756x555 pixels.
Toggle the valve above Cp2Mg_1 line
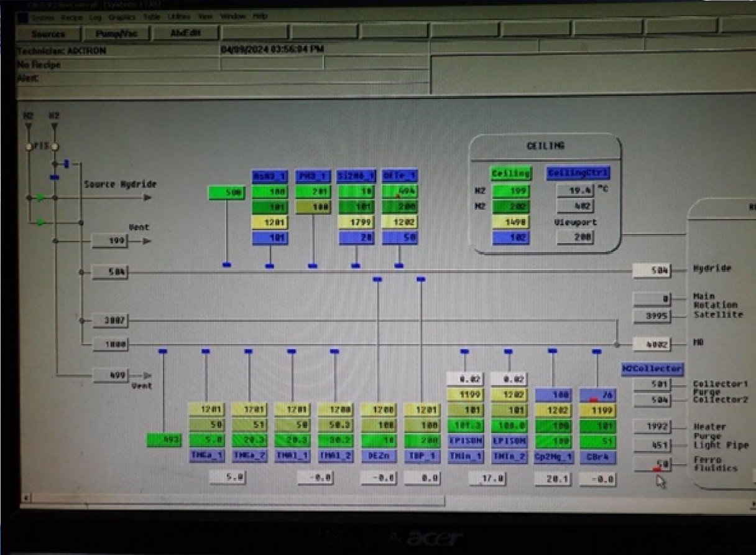point(553,352)
